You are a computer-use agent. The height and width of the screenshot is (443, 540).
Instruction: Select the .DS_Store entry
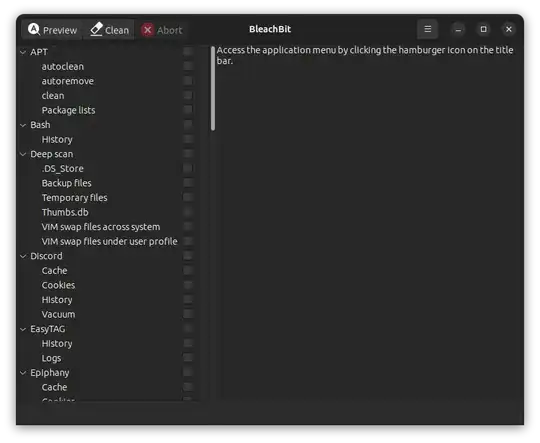(62, 168)
